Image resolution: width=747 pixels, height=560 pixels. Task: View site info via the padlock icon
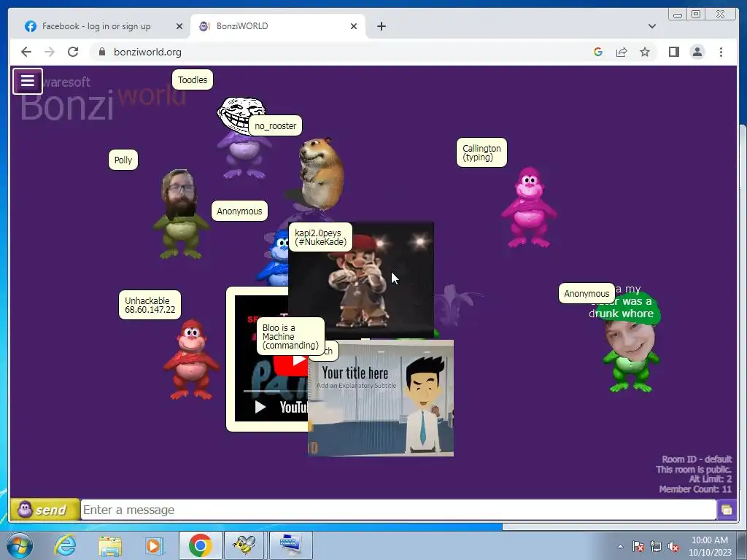pyautogui.click(x=102, y=52)
